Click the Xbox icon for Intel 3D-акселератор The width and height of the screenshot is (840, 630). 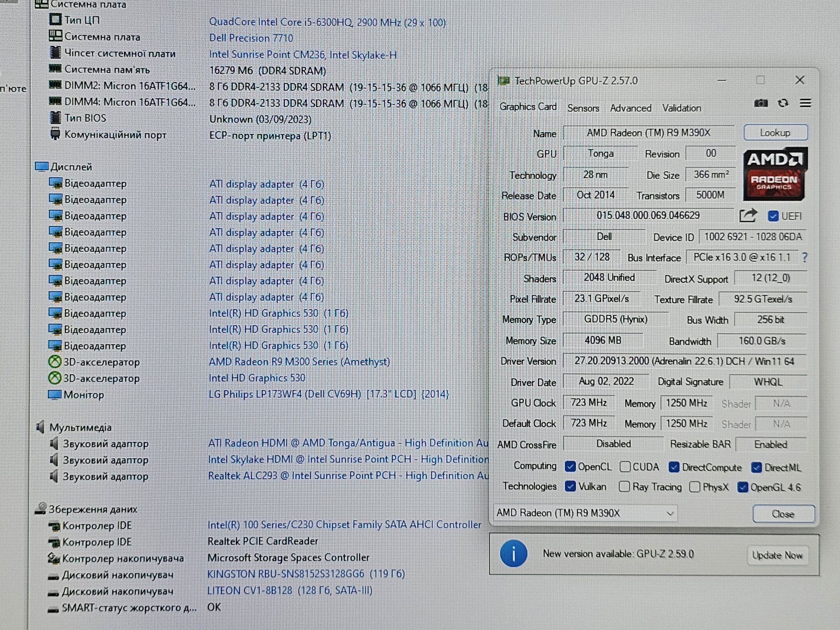tap(55, 378)
